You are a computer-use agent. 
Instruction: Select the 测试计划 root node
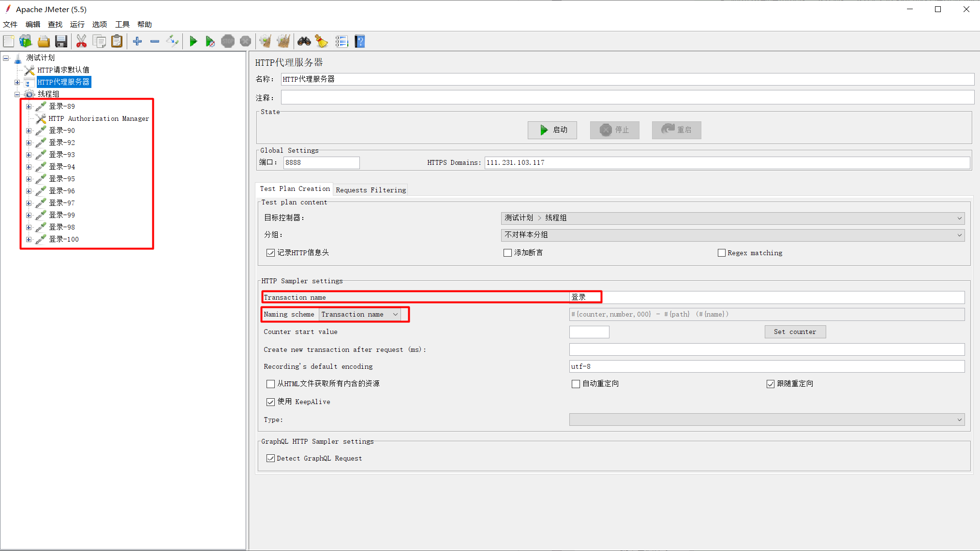pos(40,58)
